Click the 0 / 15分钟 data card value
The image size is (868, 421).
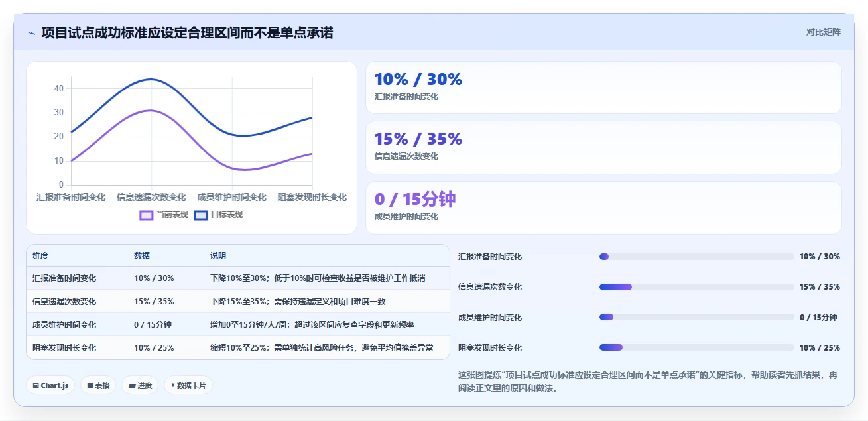415,199
